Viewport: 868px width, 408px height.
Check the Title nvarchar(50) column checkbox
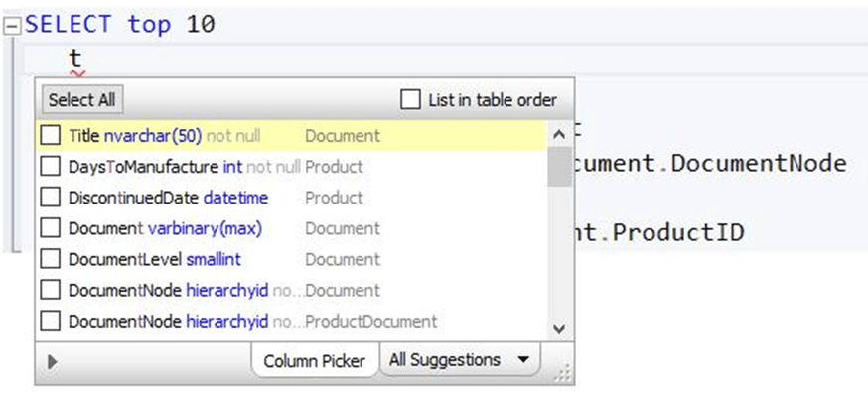(x=50, y=136)
